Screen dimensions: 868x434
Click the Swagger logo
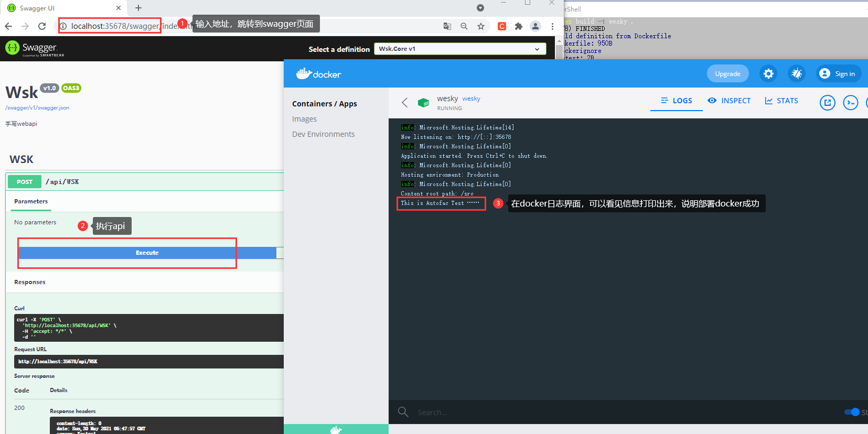[35, 48]
